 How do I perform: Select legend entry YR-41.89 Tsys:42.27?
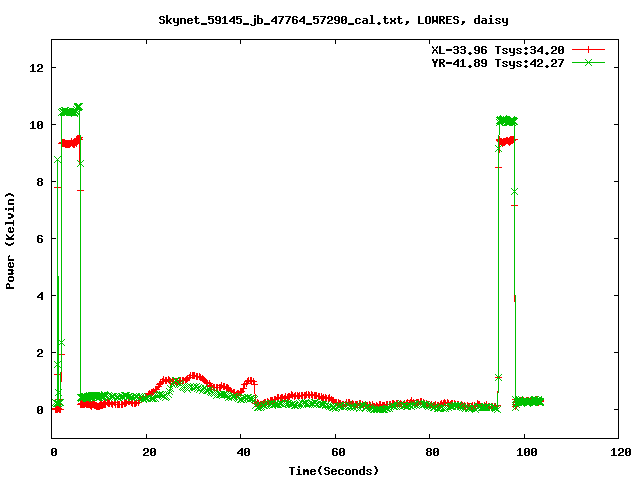(x=498, y=63)
